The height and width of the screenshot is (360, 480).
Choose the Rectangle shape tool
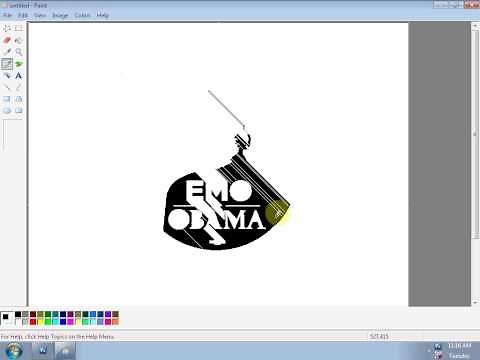(7, 99)
